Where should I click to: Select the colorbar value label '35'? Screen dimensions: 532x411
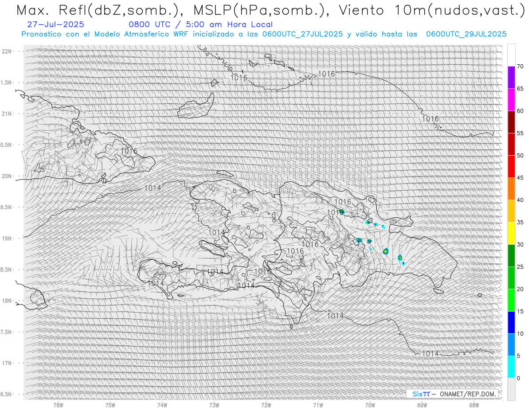[x=520, y=222]
